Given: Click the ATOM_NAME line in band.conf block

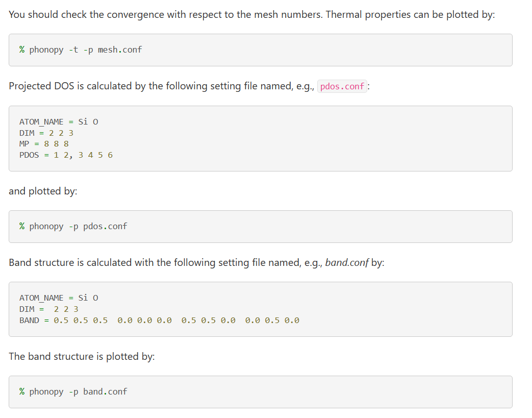Looking at the screenshot, I should (x=59, y=298).
